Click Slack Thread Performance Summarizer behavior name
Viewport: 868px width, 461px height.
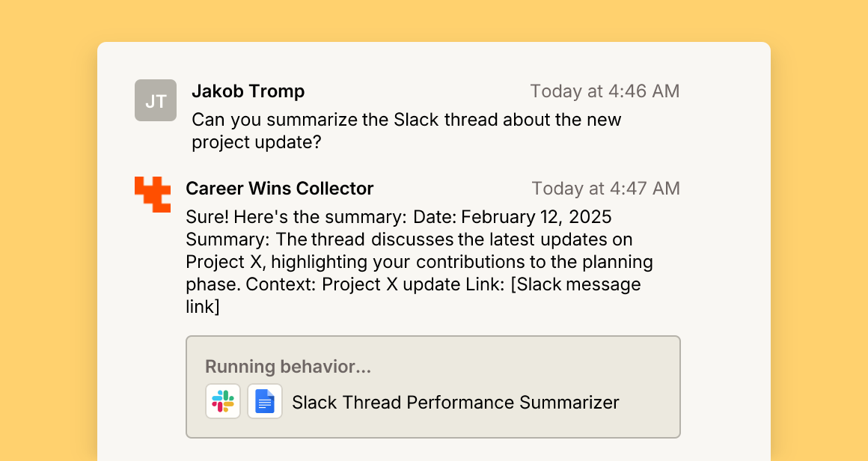tap(456, 403)
